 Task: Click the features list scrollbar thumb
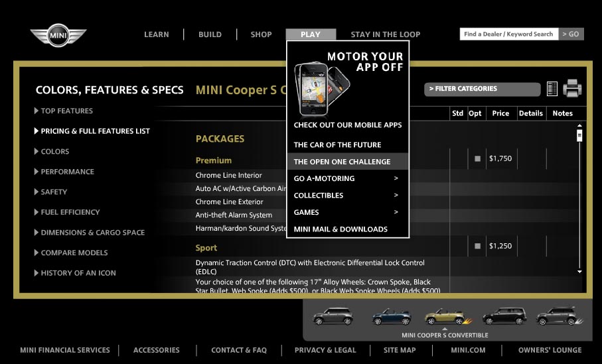point(579,135)
